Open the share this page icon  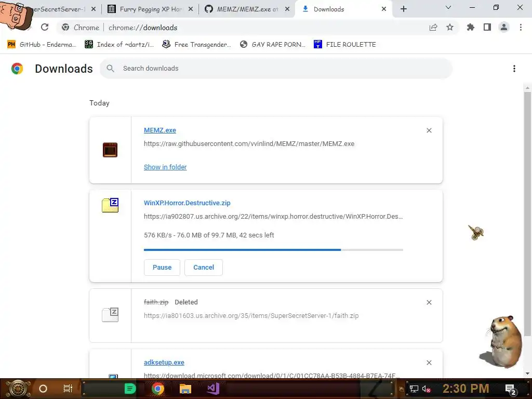click(433, 28)
